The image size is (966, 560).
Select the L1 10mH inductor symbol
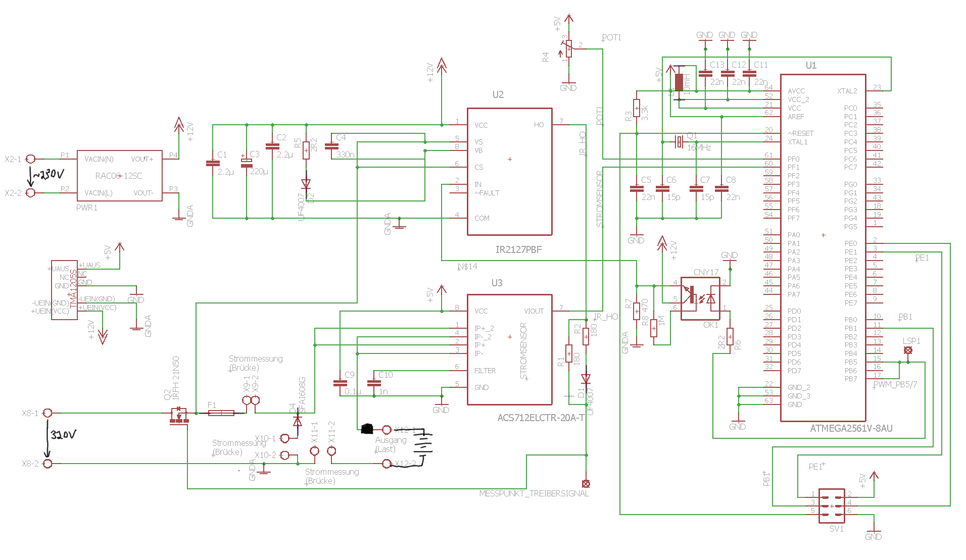click(679, 82)
